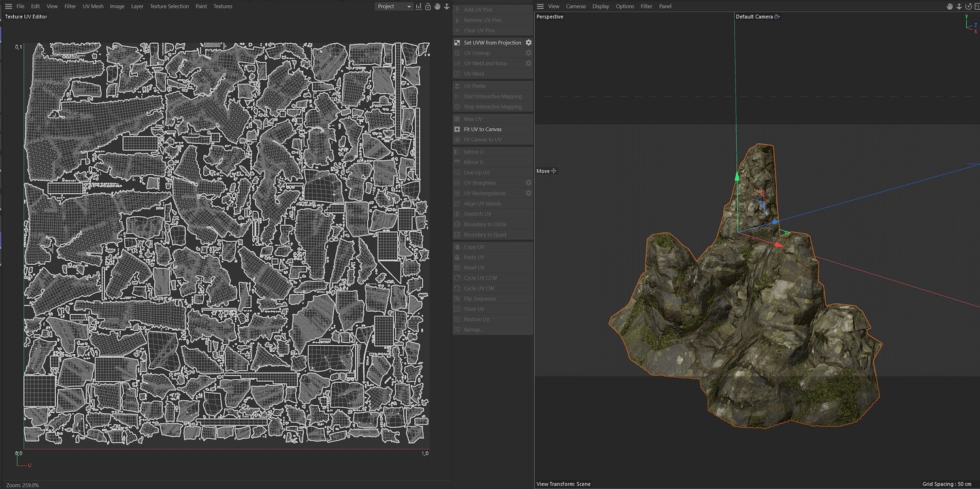Expand the Project dropdown

[394, 7]
